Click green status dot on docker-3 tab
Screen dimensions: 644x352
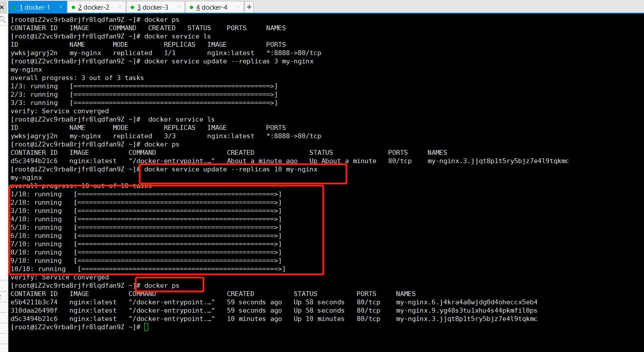click(132, 7)
